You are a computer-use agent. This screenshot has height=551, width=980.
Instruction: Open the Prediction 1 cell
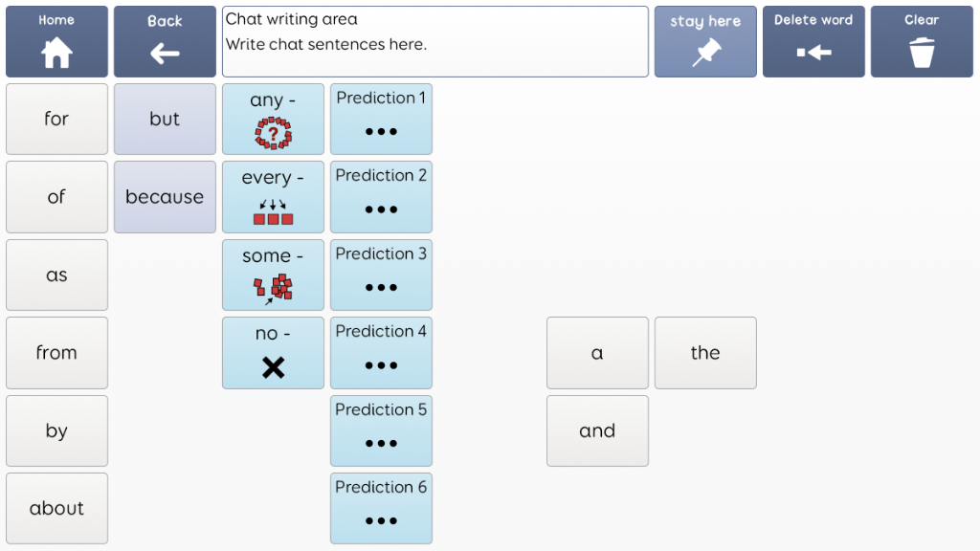381,120
